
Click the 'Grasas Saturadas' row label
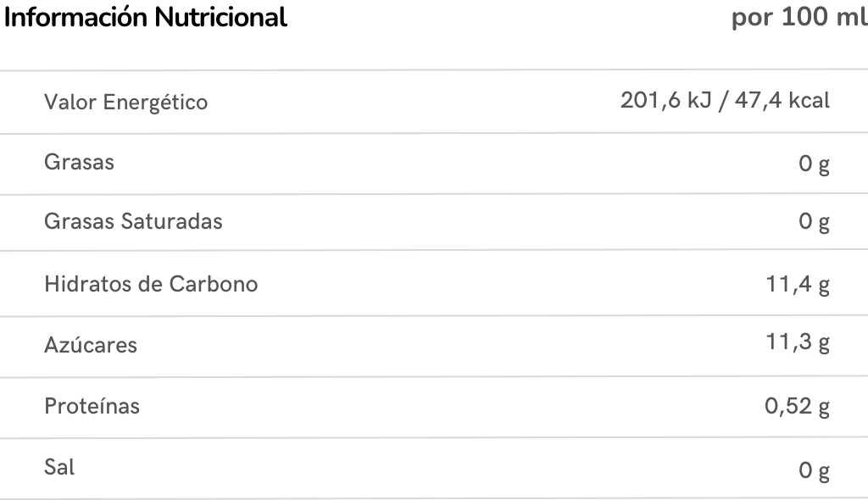point(133,221)
